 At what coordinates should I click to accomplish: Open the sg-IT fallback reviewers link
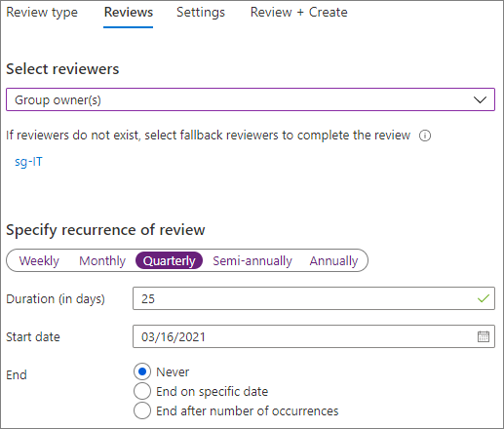(x=28, y=162)
